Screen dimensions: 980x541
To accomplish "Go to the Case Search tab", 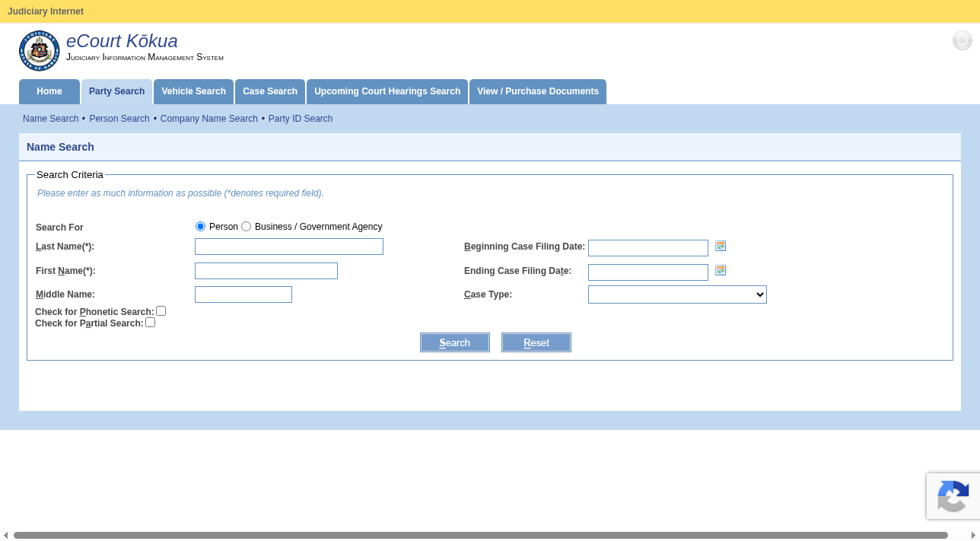I will point(270,91).
